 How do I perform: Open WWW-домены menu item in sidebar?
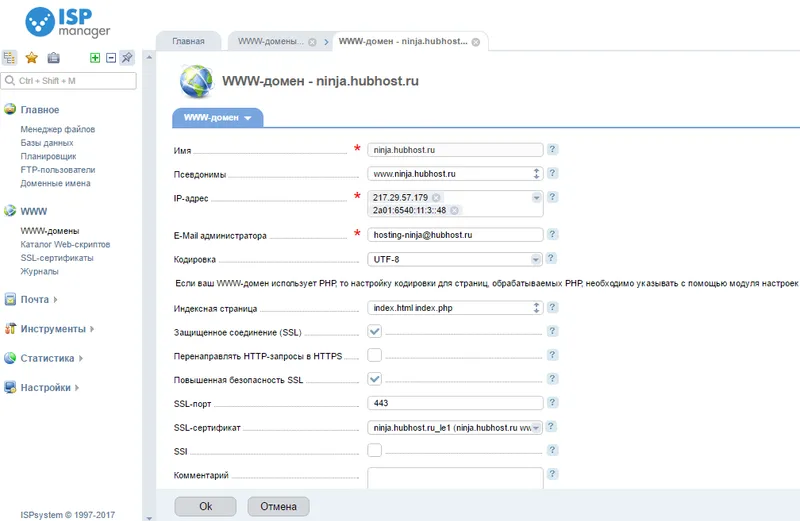coord(50,231)
